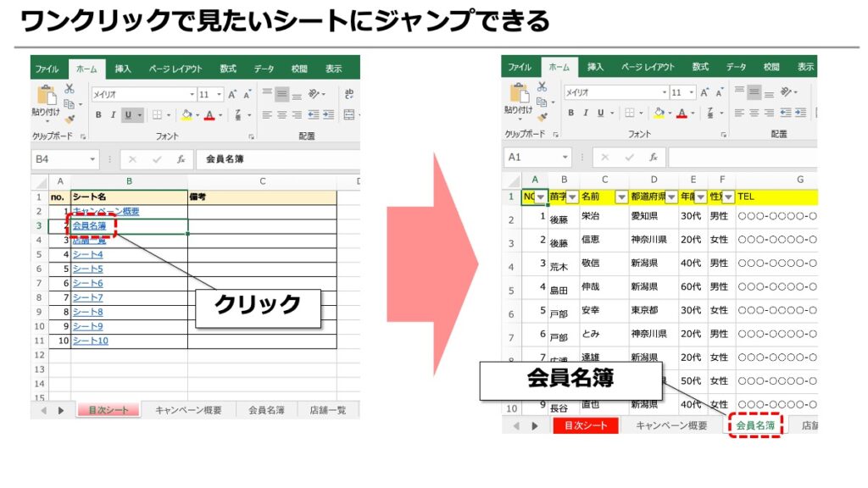Click the wrap text 'abc' icon
The width and height of the screenshot is (868, 488).
(x=348, y=93)
